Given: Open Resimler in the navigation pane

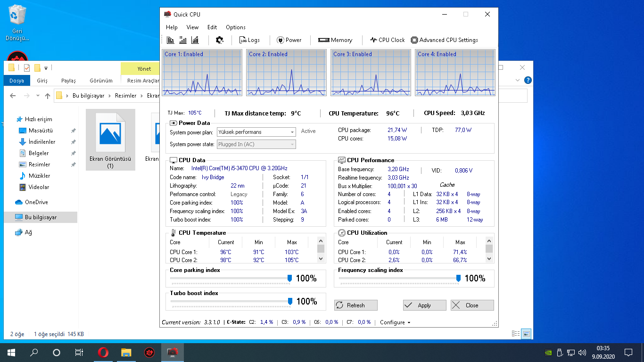Looking at the screenshot, I should (x=39, y=165).
